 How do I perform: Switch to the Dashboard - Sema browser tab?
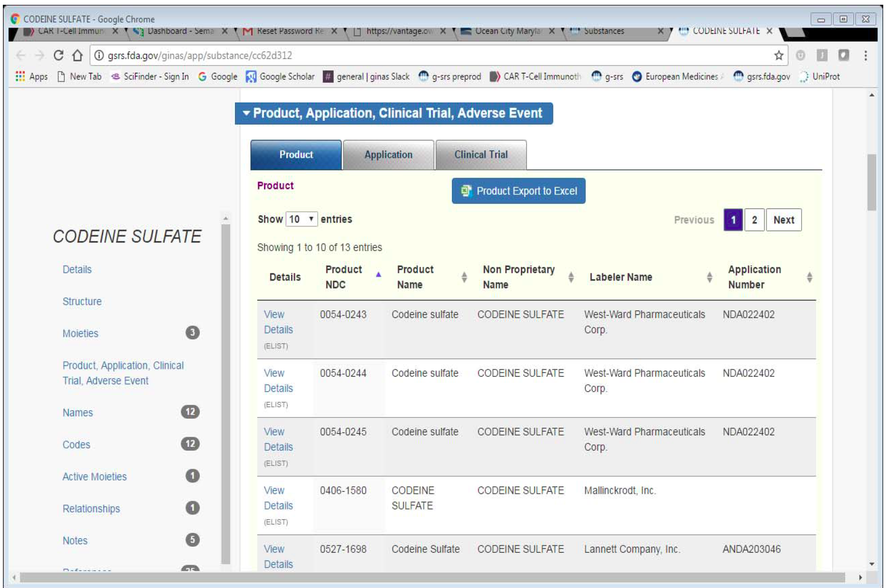(x=181, y=31)
